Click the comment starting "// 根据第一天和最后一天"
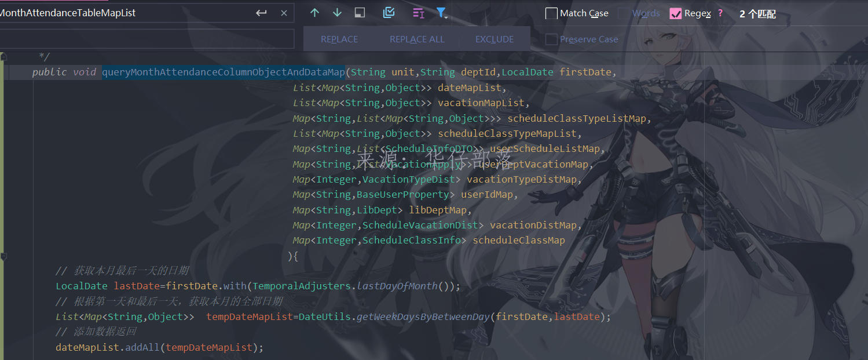This screenshot has height=360, width=868. 169,301
